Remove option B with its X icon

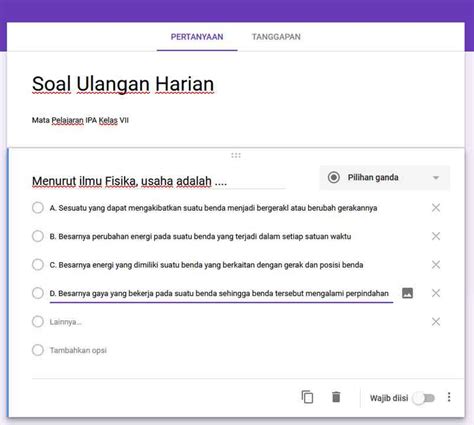(x=436, y=236)
